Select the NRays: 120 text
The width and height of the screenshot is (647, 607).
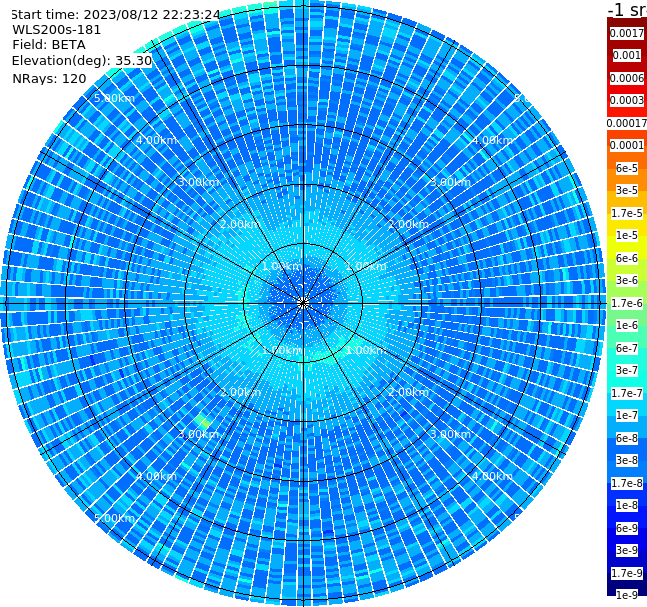click(x=49, y=78)
